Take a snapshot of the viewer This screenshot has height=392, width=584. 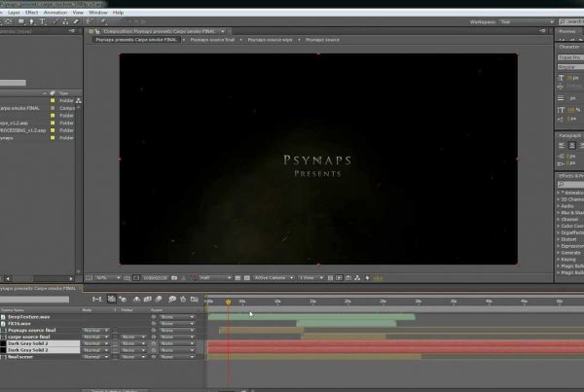174,278
